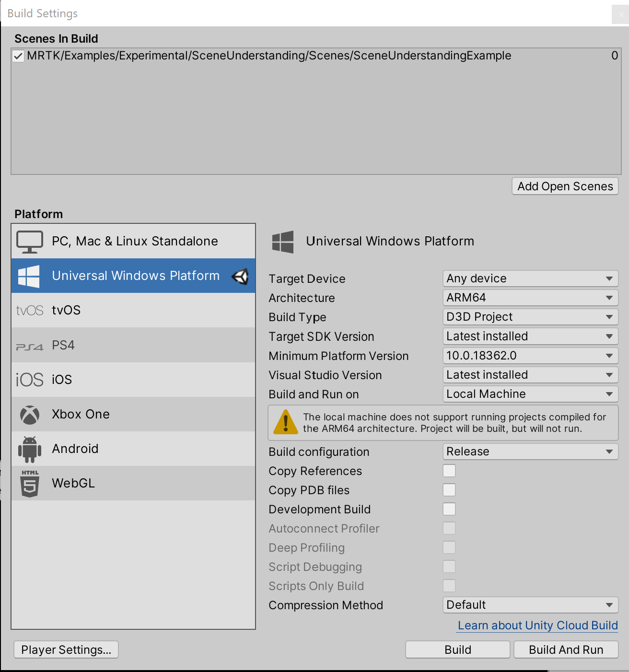Click the Build button

click(458, 650)
